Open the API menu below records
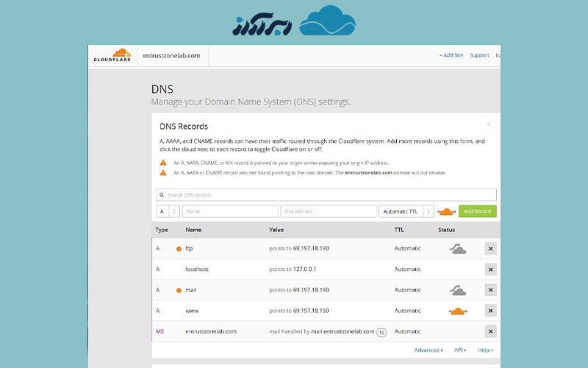588x368 pixels. pyautogui.click(x=459, y=350)
